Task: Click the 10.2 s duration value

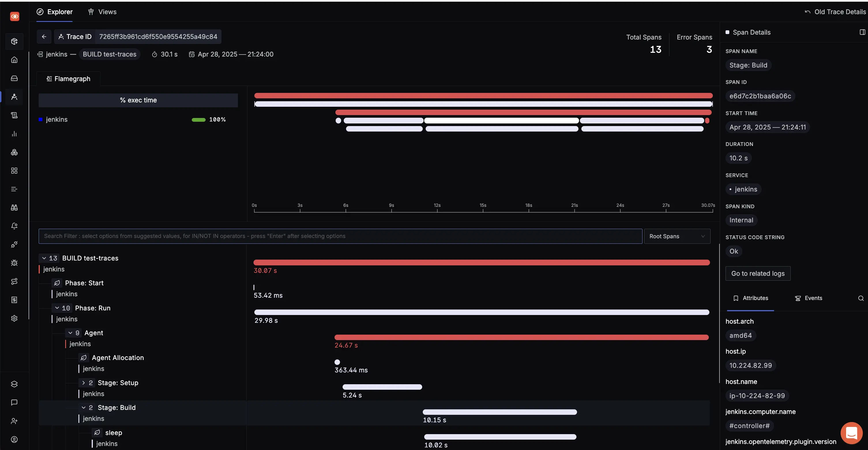Action: (x=738, y=158)
